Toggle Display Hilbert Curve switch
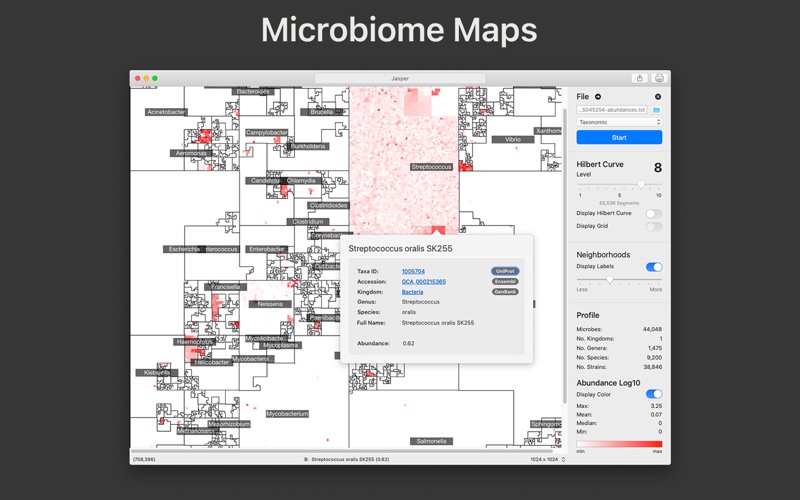 click(654, 214)
